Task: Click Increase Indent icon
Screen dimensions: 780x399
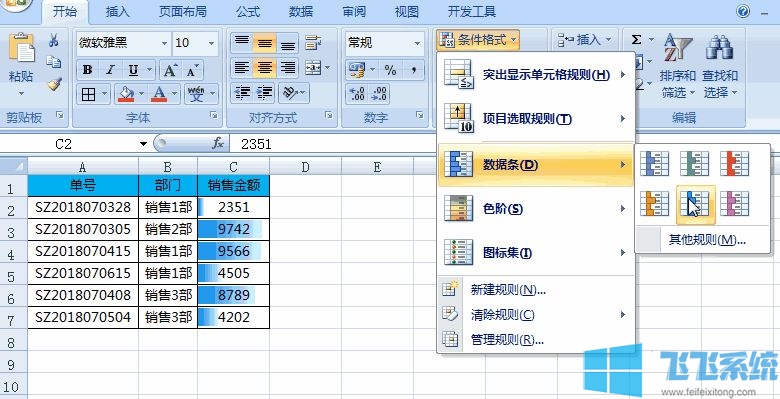Action: [265, 93]
